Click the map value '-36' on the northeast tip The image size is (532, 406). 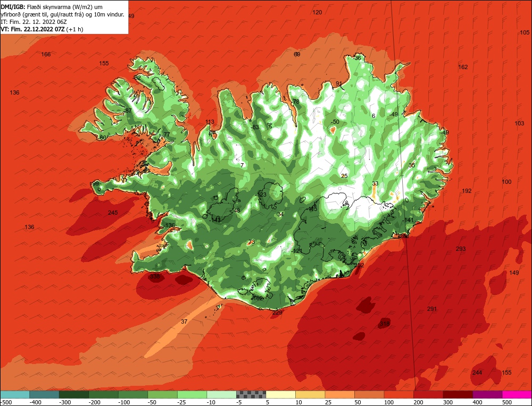357,58
